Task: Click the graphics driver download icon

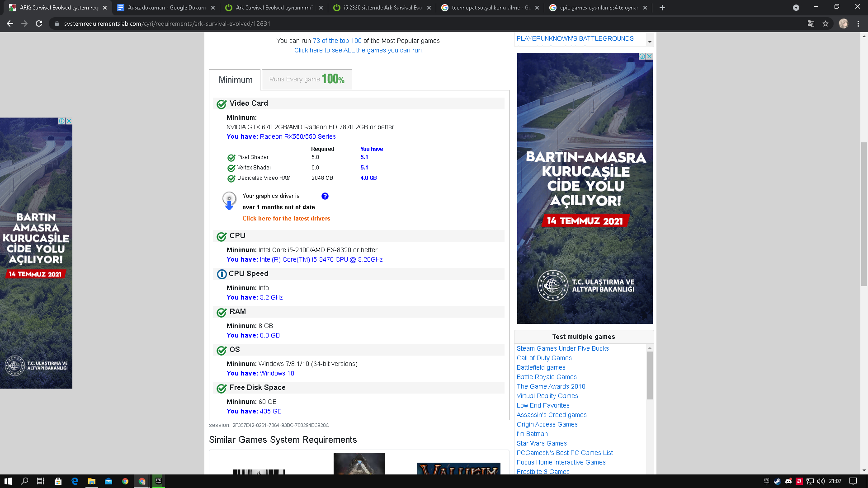Action: pos(229,201)
